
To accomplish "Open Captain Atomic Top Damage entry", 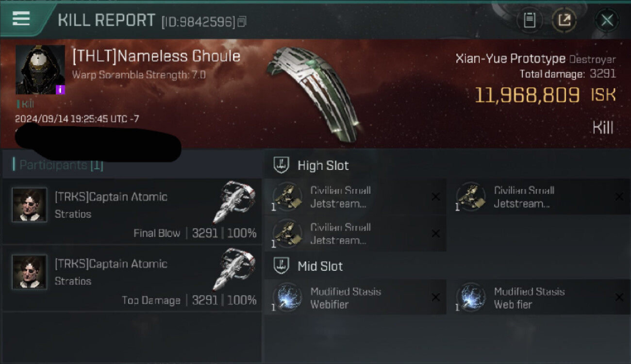I will click(132, 278).
